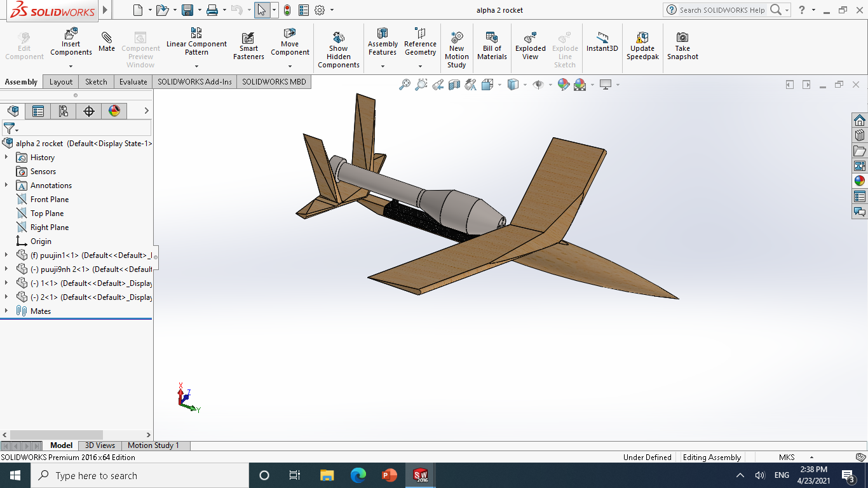Open the DisplayManager tab icon
Image resolution: width=868 pixels, height=488 pixels.
tap(114, 111)
